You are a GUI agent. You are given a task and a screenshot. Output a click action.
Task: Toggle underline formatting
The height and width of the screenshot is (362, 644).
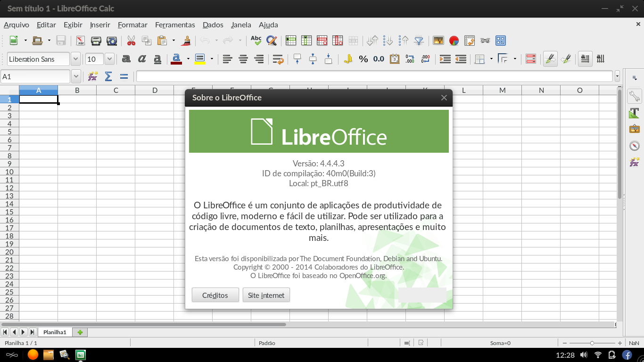click(157, 59)
